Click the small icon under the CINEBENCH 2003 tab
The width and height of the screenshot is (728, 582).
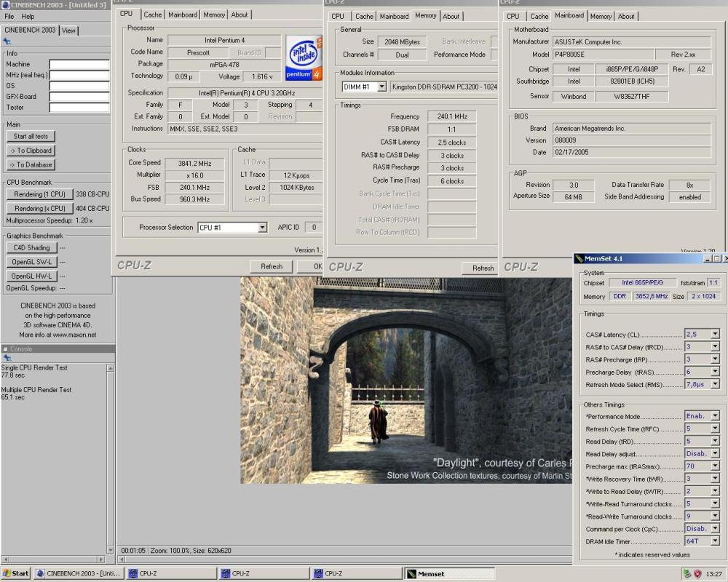point(7,41)
